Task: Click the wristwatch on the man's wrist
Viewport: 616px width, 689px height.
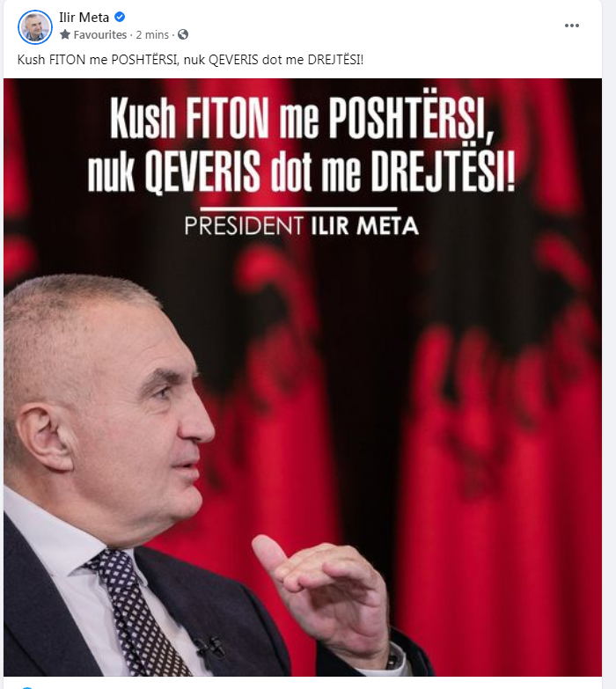Action: click(393, 659)
